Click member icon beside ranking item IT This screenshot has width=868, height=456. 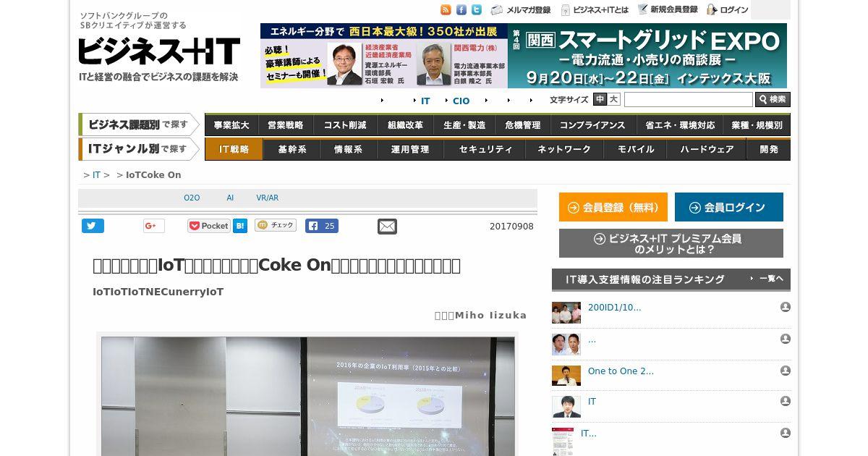tap(785, 401)
